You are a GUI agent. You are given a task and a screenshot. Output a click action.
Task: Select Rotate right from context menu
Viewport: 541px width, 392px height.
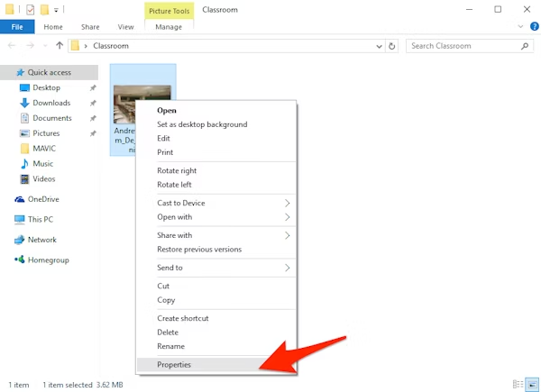click(x=177, y=170)
